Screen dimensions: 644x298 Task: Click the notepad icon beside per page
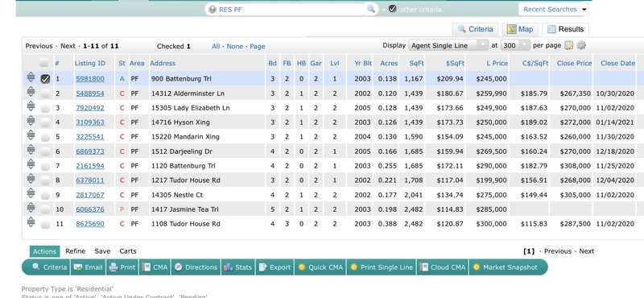coord(568,46)
